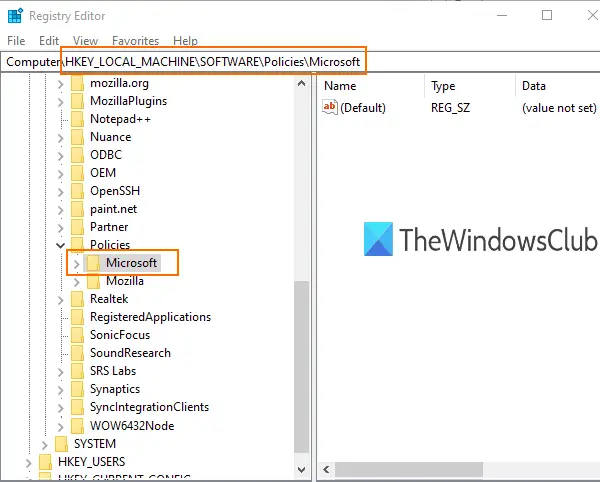Select the SYSTEM folder icon
This screenshot has width=600, height=482.
pyautogui.click(x=61, y=444)
